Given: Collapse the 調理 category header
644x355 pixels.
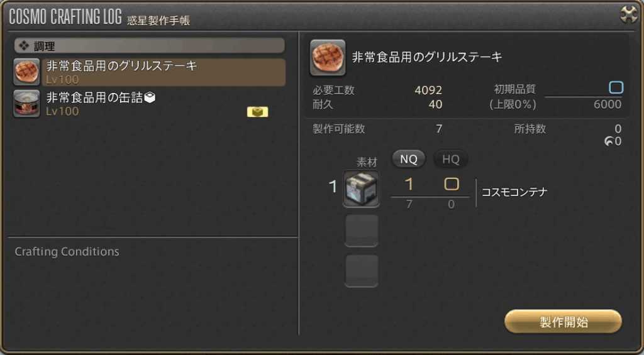Looking at the screenshot, I should coord(150,46).
